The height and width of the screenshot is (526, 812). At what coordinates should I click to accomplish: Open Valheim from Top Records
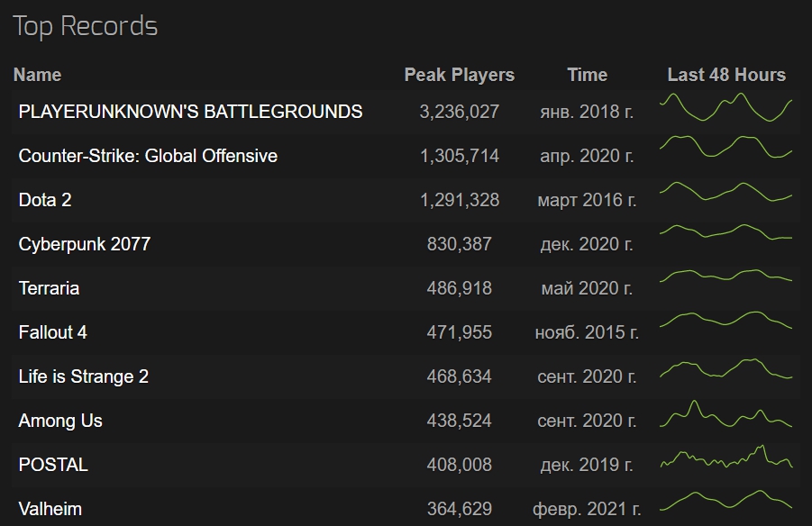point(50,509)
